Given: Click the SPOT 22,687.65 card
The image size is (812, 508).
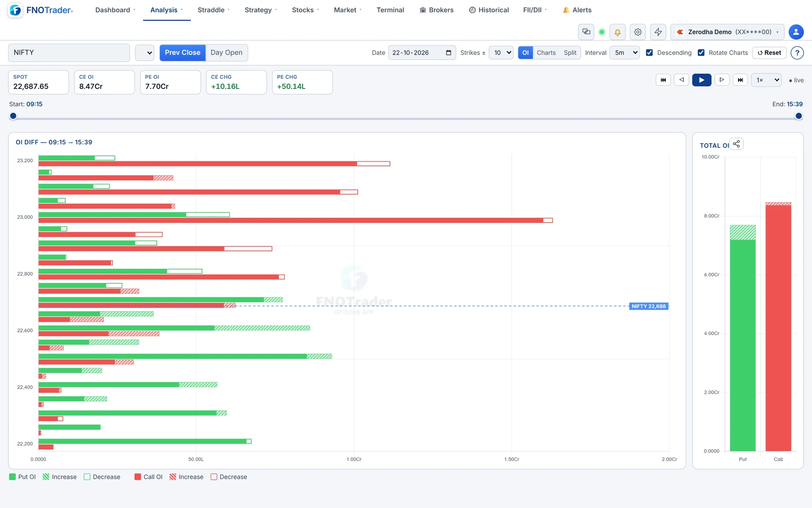Looking at the screenshot, I should [x=38, y=82].
